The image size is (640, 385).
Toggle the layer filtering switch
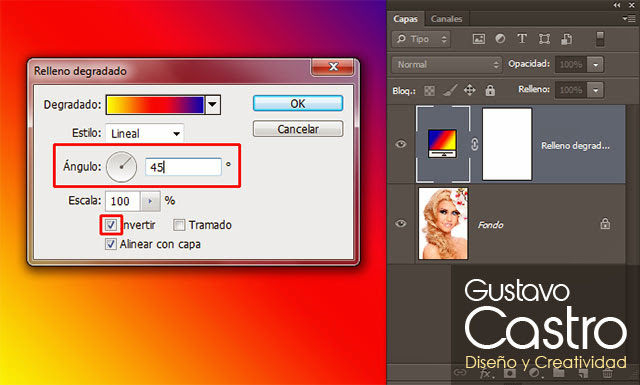600,39
